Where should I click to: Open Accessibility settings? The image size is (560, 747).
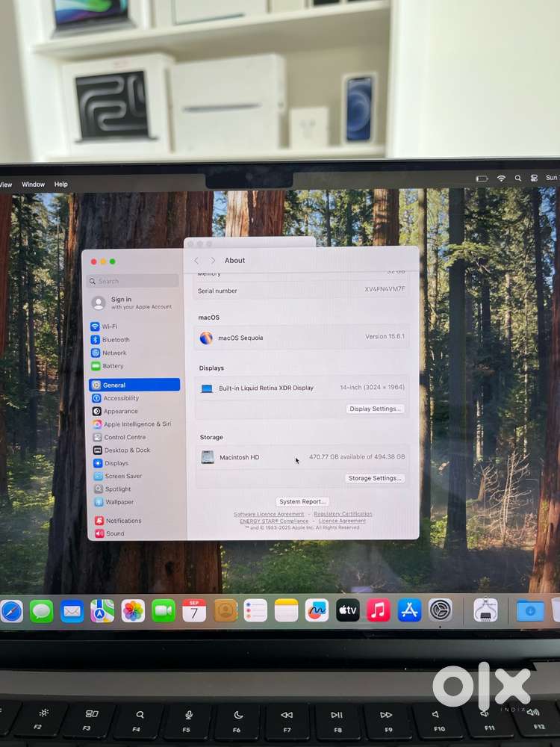tap(121, 398)
